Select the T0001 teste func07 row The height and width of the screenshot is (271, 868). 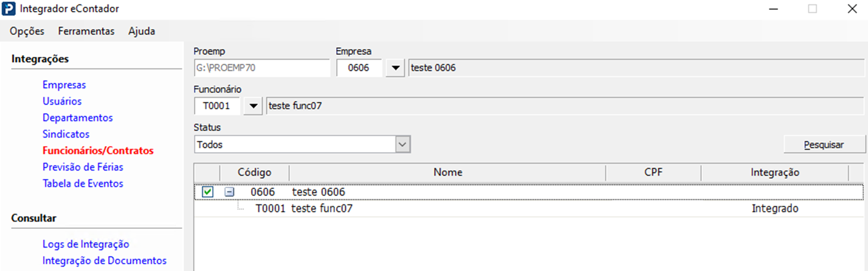(322, 209)
